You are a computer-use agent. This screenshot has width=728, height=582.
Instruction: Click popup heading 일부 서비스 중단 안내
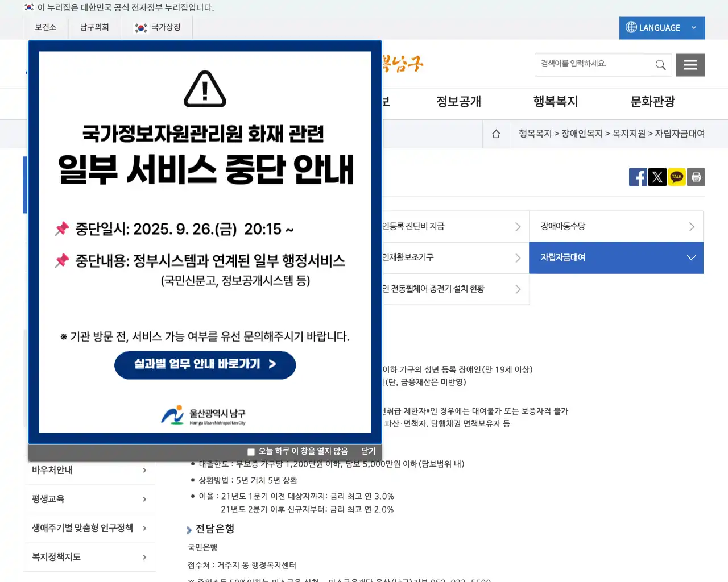coord(206,169)
